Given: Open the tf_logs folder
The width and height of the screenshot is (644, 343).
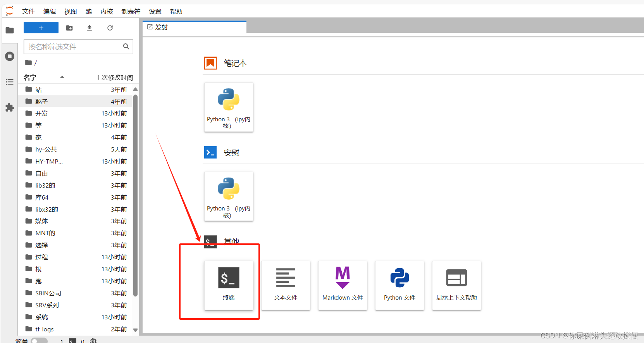Looking at the screenshot, I should 45,329.
